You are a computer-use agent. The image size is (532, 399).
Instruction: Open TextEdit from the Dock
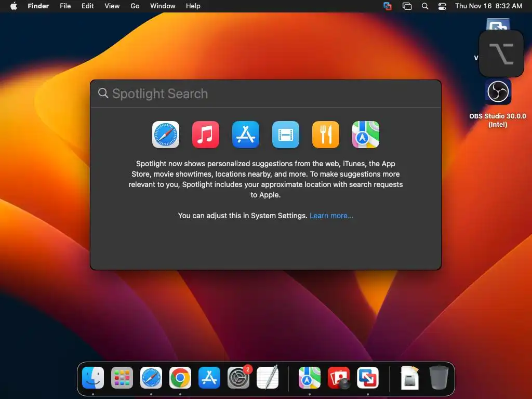(x=268, y=378)
